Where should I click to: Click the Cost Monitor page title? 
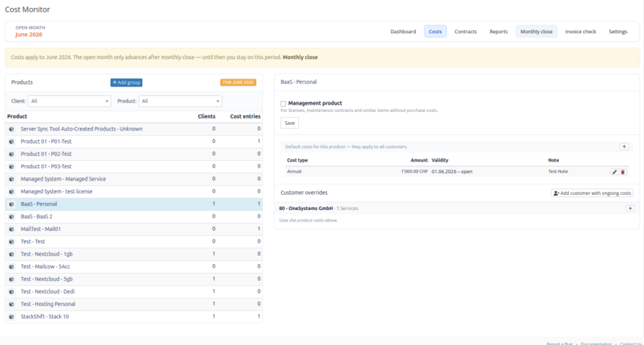point(27,9)
